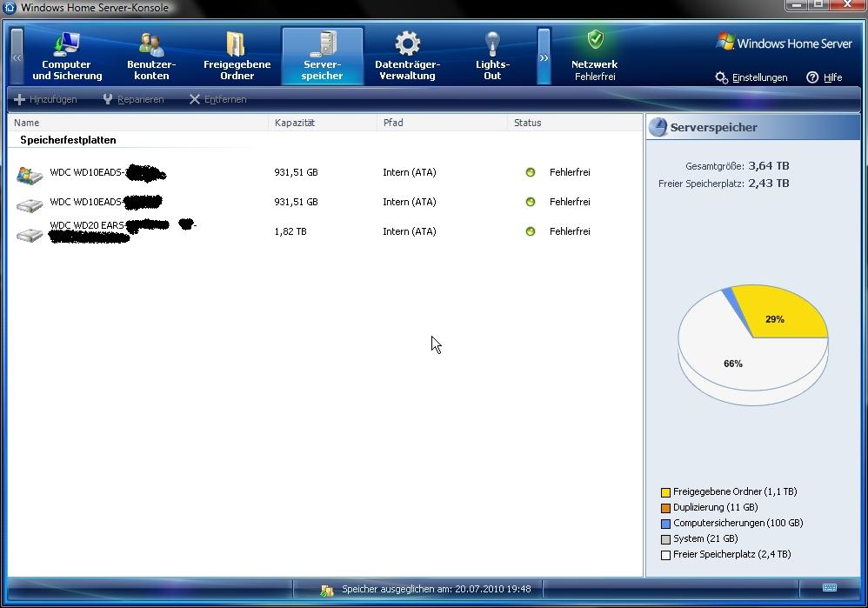Click the green status icon of first drive
868x608 pixels.
point(531,172)
